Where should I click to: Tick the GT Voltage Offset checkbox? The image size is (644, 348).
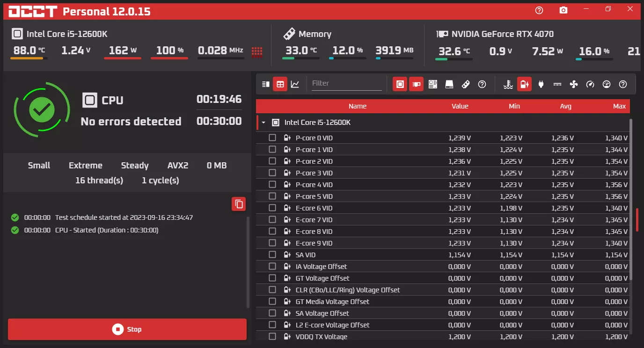[x=272, y=278]
